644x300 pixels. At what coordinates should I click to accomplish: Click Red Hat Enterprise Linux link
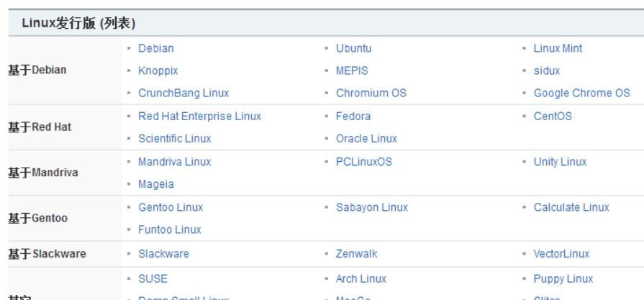point(199,116)
